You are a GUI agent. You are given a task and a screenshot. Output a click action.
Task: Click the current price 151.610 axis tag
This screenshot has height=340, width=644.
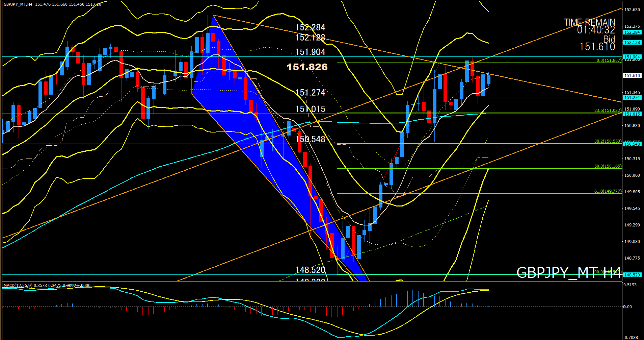pyautogui.click(x=632, y=76)
